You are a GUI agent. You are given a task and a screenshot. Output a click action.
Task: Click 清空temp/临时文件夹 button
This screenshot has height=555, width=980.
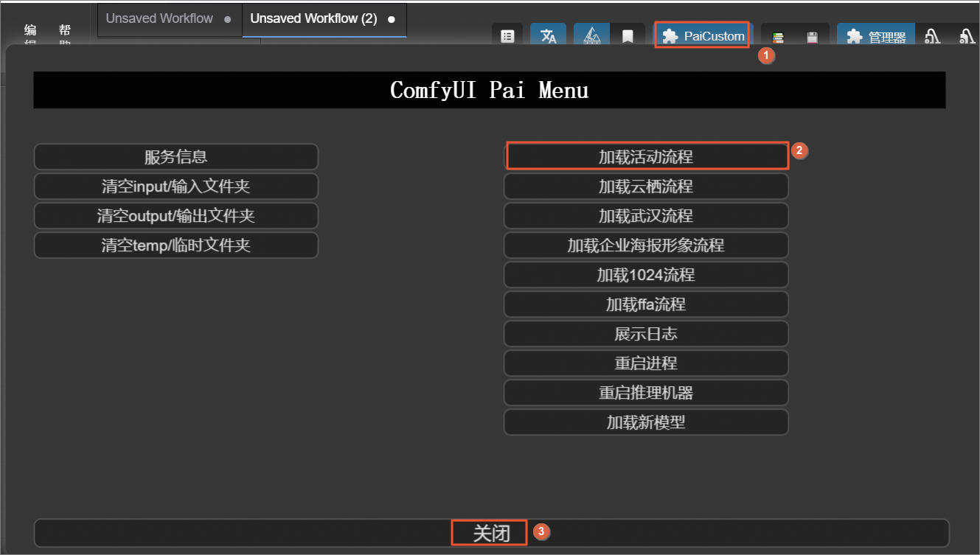pyautogui.click(x=176, y=245)
